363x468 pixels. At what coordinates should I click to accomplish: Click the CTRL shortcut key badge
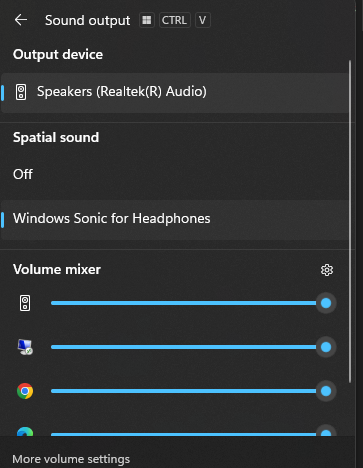coord(175,20)
